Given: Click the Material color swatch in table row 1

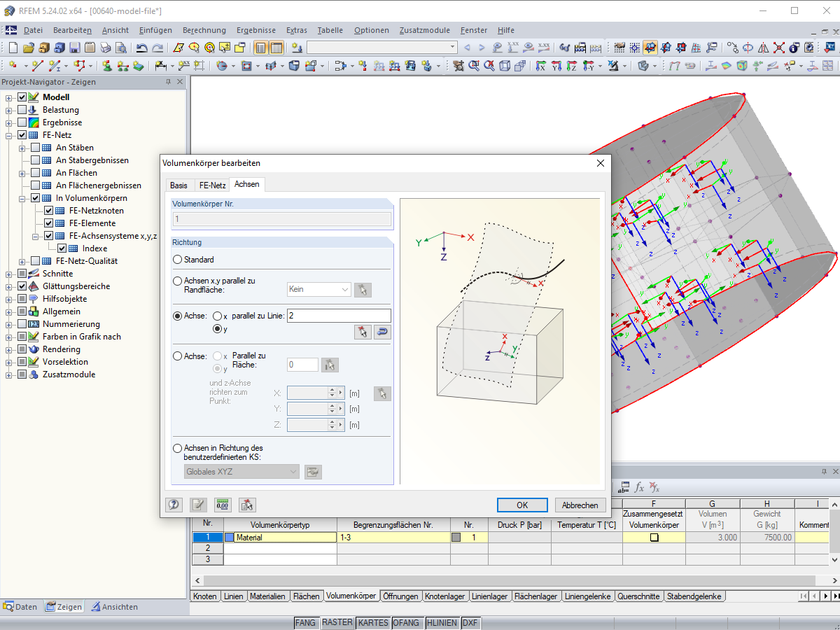Looking at the screenshot, I should pos(230,538).
